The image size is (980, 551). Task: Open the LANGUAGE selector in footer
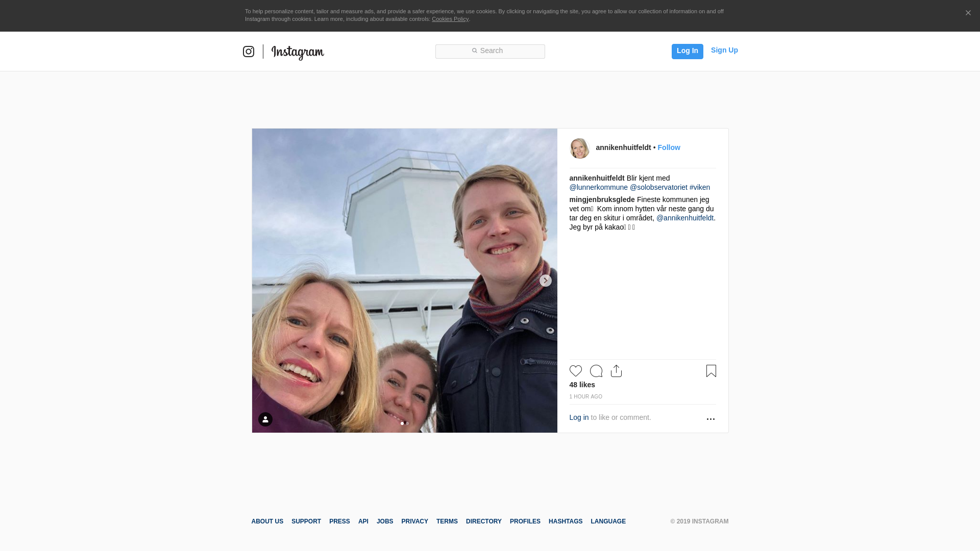pos(608,521)
